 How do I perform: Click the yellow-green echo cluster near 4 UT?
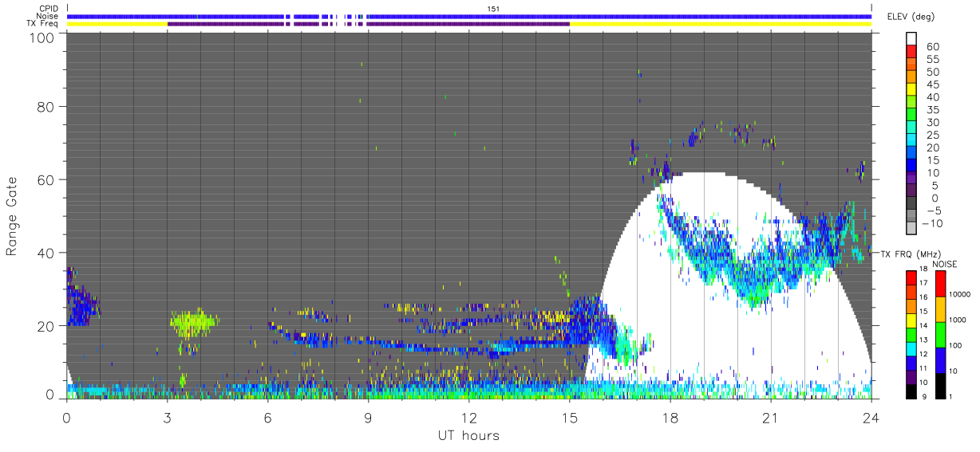click(194, 323)
